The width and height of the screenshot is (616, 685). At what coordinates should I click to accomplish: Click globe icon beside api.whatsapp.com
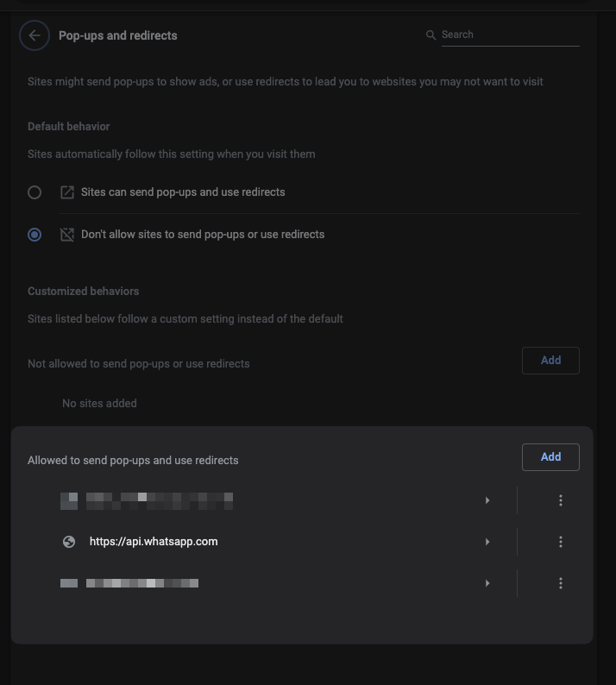click(69, 542)
